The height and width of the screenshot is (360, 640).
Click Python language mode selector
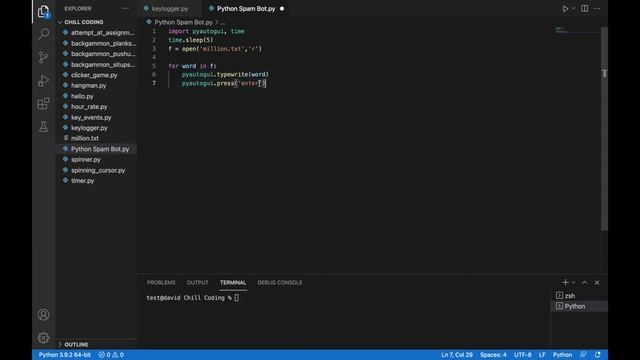pos(562,355)
